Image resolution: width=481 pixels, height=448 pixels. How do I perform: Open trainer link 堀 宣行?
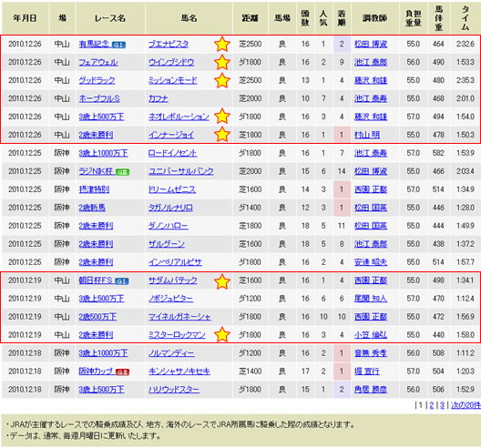click(x=367, y=371)
